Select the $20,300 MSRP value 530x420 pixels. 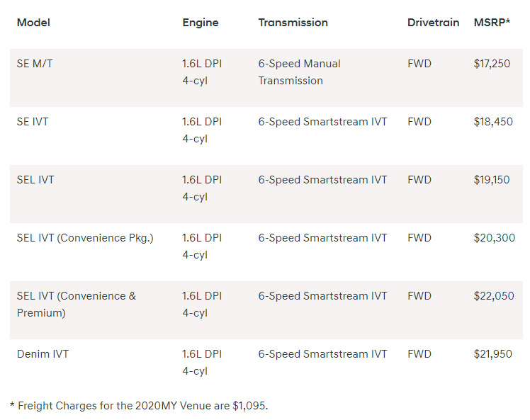(x=495, y=238)
